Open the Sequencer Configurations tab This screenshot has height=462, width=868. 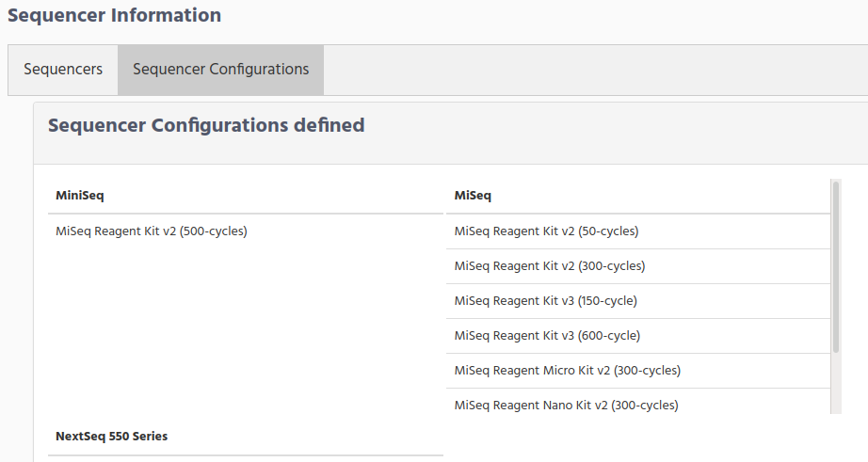pyautogui.click(x=221, y=70)
